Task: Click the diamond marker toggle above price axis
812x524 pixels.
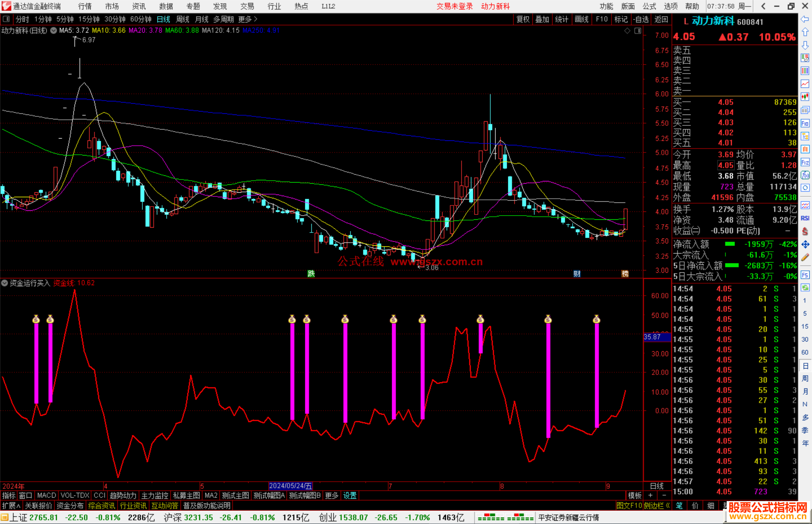Action: click(x=627, y=31)
